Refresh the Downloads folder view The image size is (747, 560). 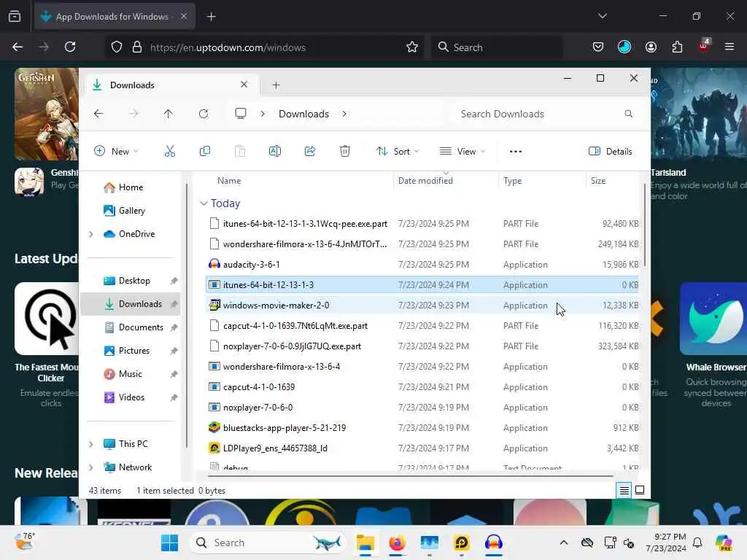(x=204, y=114)
